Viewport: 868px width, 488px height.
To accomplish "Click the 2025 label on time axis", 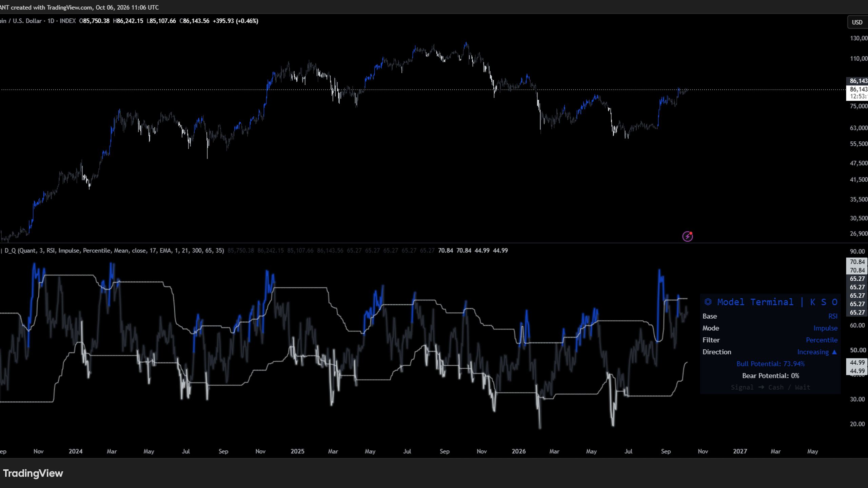I will click(x=297, y=451).
